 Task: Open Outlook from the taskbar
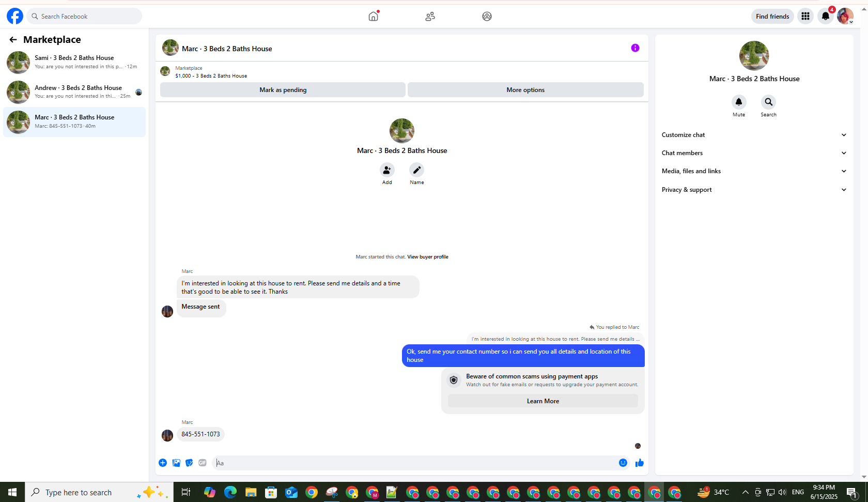coord(291,492)
